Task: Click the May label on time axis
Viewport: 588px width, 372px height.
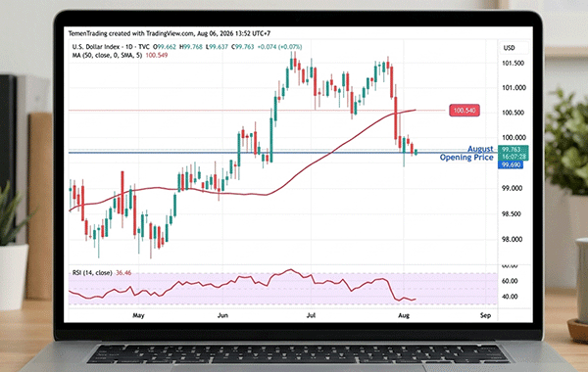Action: pos(138,315)
